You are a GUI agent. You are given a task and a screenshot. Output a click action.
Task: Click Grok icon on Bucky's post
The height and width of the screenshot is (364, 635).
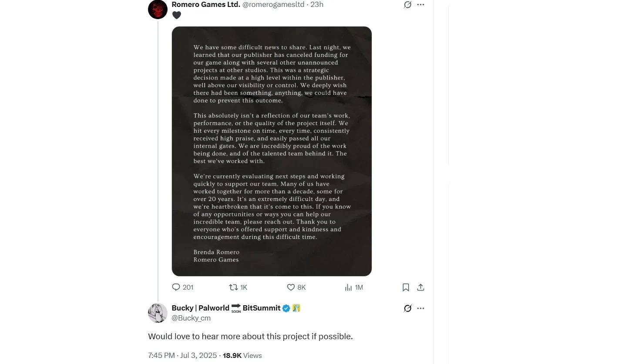[407, 308]
